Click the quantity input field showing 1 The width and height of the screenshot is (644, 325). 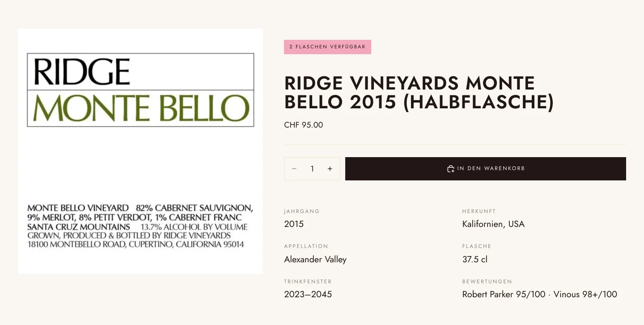click(x=312, y=169)
